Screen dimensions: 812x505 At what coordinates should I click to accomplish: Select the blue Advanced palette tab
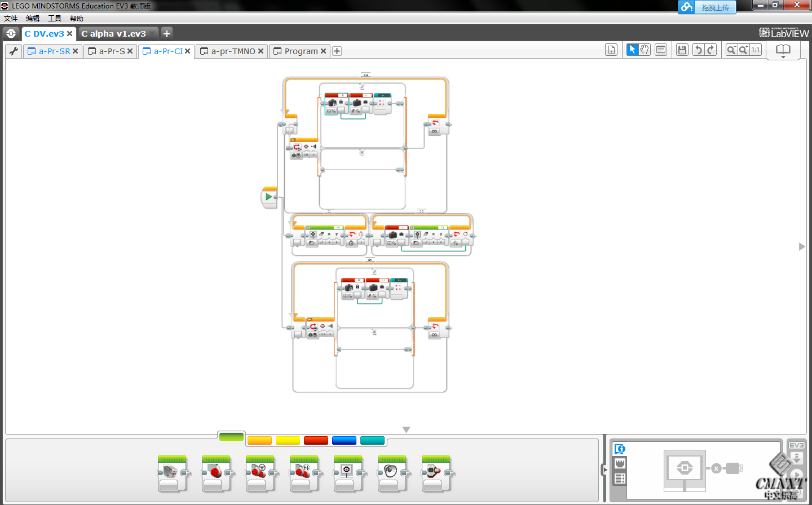pyautogui.click(x=344, y=440)
